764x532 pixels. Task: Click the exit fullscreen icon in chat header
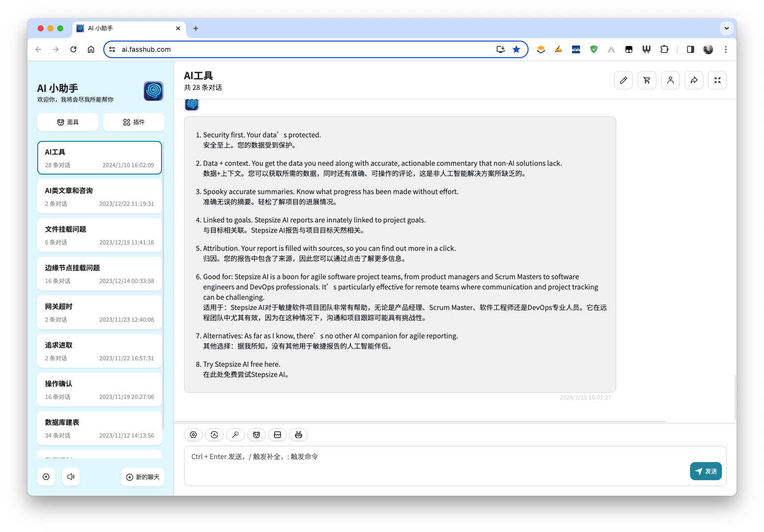click(718, 80)
